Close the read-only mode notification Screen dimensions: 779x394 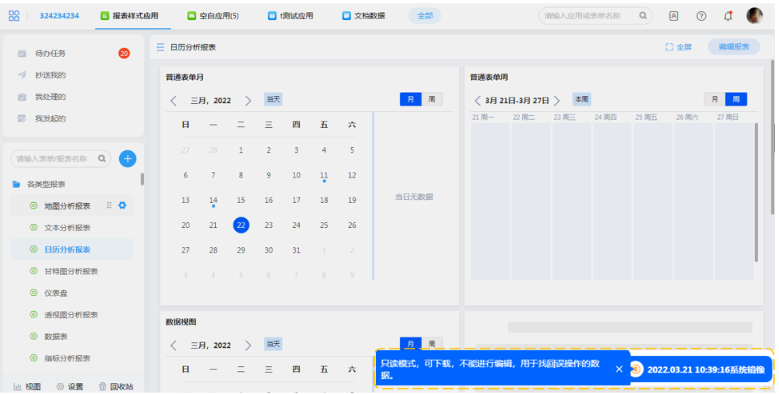point(619,369)
